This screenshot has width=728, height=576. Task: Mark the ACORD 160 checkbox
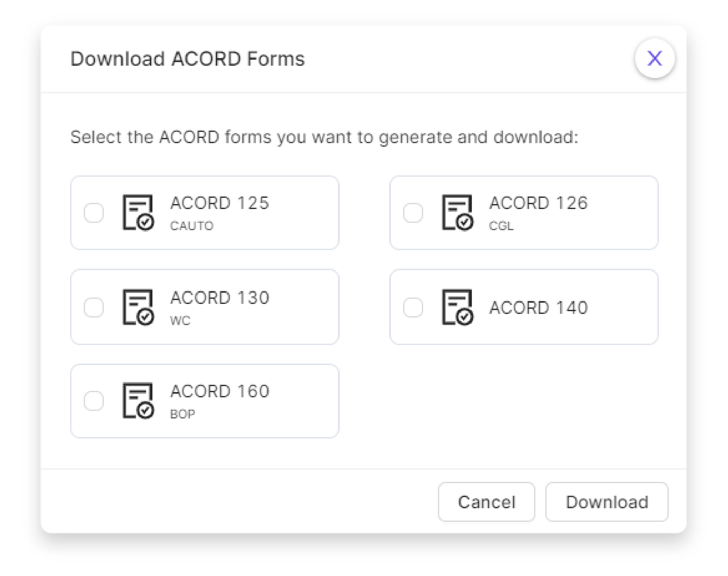tap(94, 401)
